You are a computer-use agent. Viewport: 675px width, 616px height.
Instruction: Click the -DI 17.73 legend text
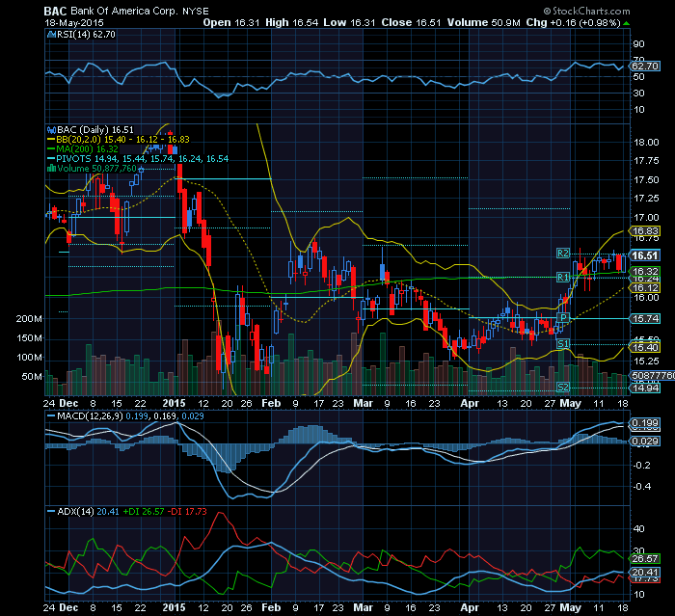click(187, 511)
